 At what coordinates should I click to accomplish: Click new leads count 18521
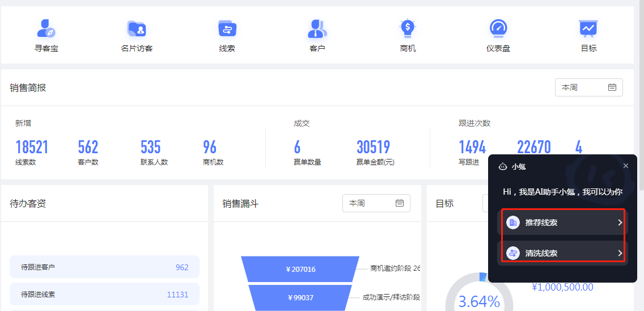(32, 147)
